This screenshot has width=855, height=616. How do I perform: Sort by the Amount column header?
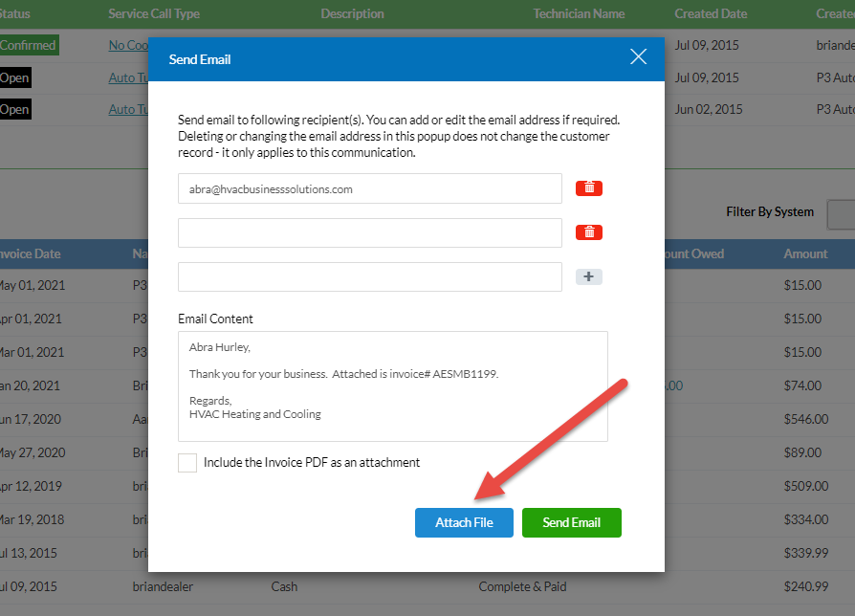pos(805,253)
